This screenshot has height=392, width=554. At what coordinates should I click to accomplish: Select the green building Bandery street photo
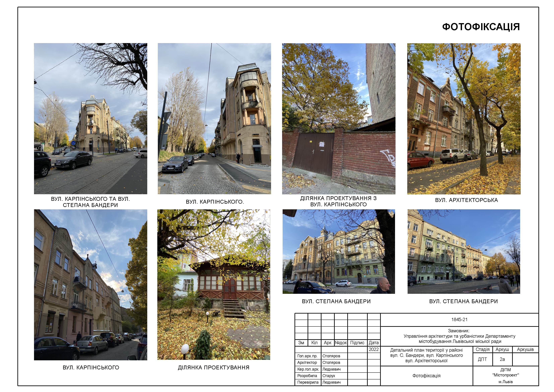[464, 251]
